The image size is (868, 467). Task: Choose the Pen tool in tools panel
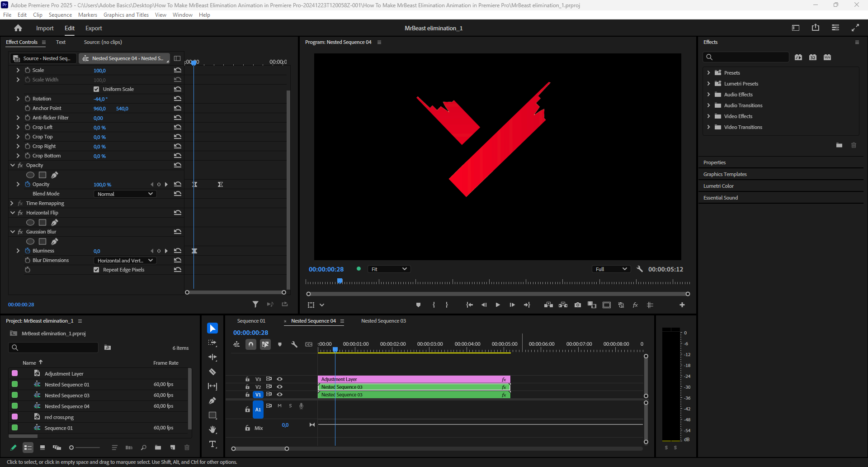click(x=212, y=401)
